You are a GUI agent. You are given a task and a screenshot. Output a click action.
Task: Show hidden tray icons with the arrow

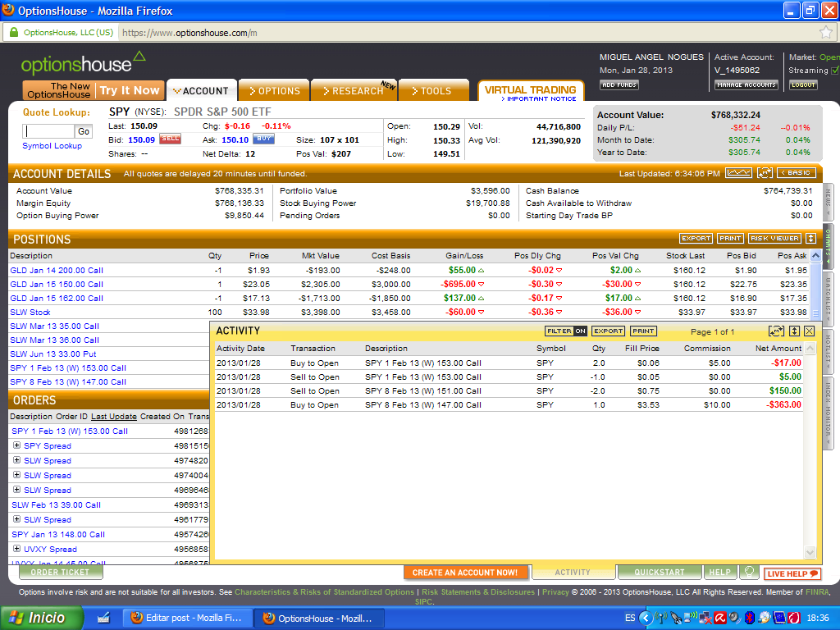[x=646, y=618]
